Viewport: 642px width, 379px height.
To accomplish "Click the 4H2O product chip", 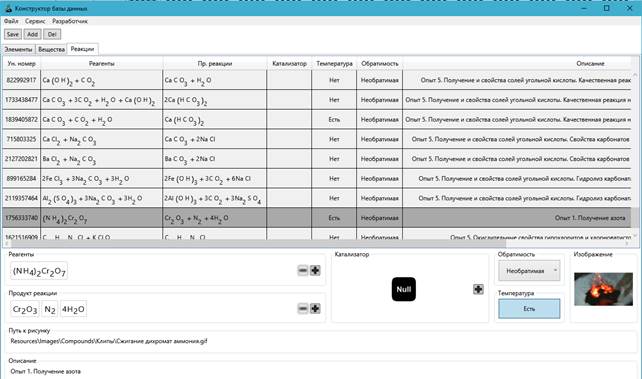I will (73, 309).
